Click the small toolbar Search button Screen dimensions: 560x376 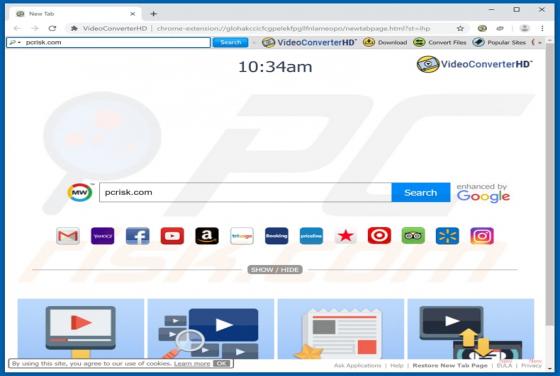point(230,42)
